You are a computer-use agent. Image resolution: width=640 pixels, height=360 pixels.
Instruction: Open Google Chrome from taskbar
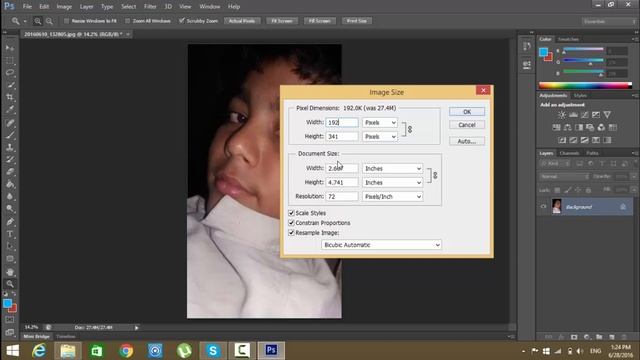click(126, 351)
